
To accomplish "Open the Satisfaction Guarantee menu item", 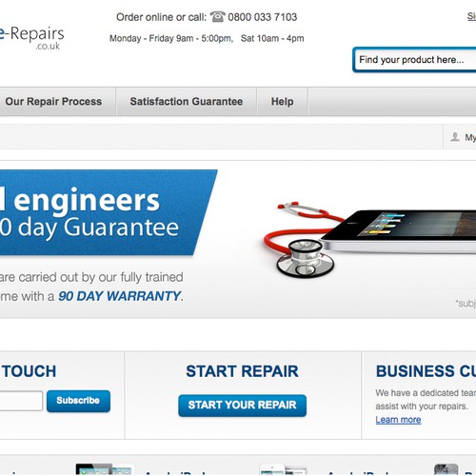I will [187, 102].
